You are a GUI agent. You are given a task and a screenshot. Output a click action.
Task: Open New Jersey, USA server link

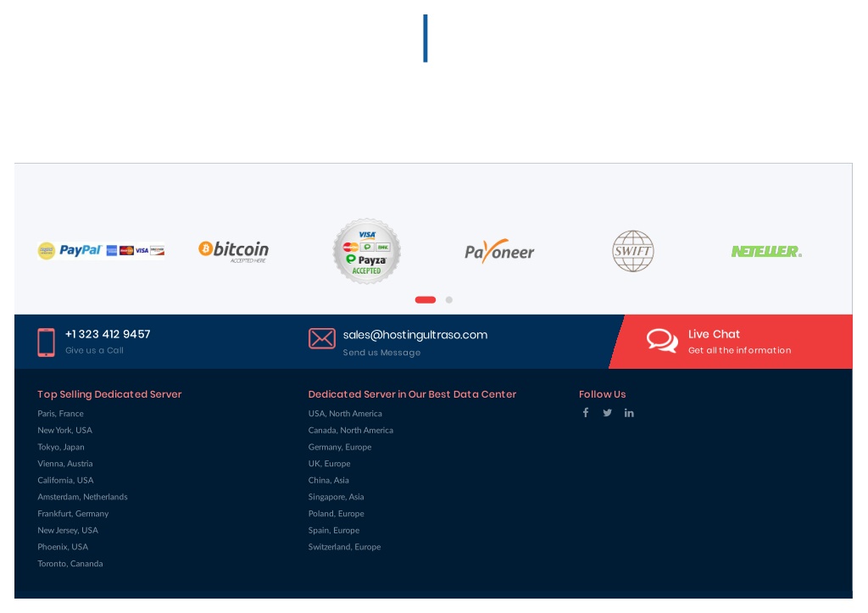68,530
